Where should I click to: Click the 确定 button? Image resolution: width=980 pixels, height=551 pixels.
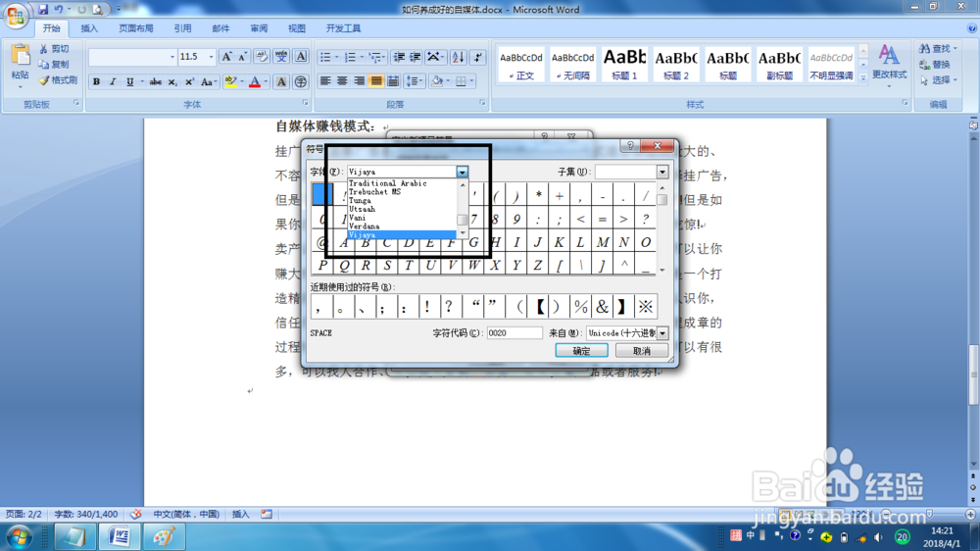(x=581, y=351)
